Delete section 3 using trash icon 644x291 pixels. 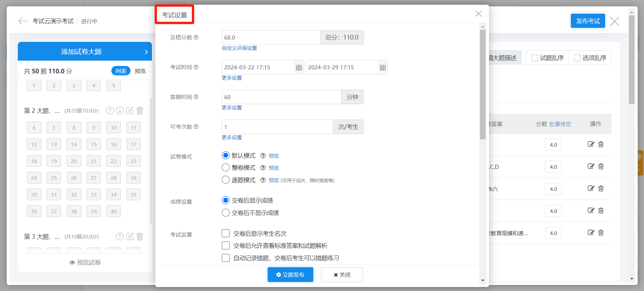140,236
